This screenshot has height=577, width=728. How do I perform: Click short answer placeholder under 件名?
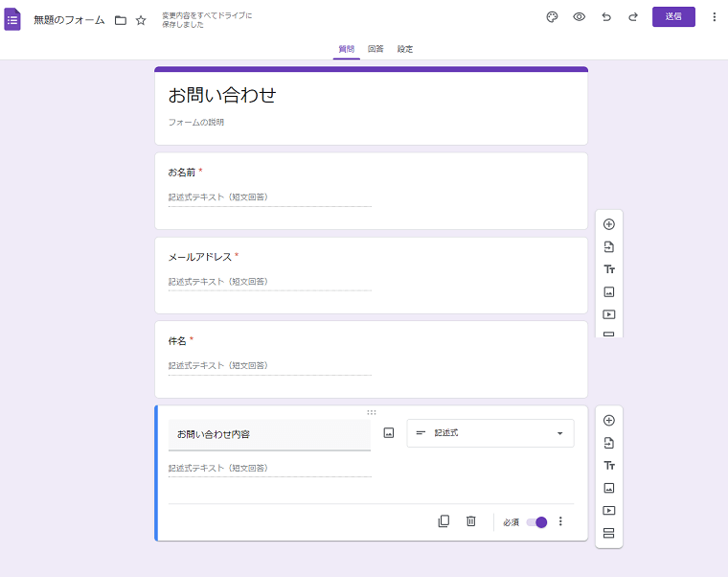point(218,365)
